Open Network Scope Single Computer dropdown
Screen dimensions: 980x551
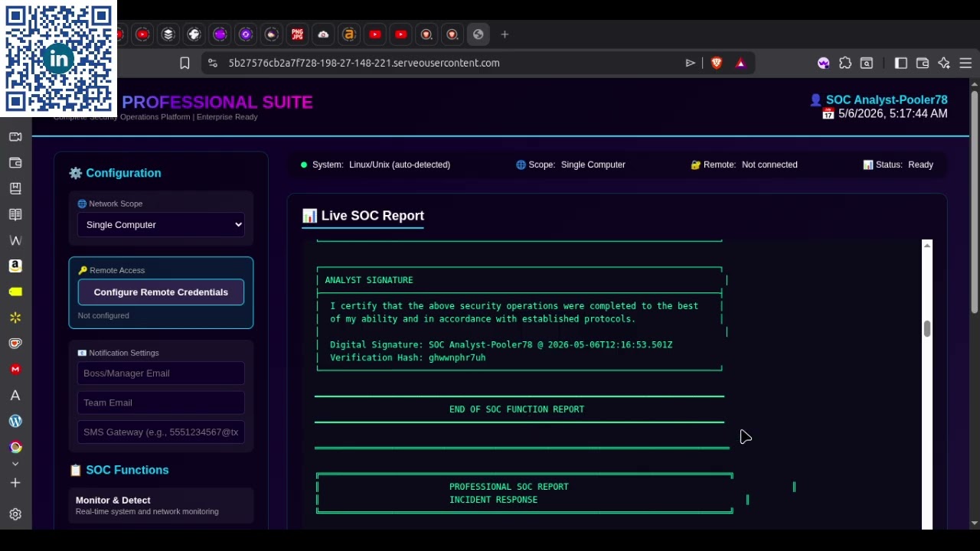click(161, 225)
